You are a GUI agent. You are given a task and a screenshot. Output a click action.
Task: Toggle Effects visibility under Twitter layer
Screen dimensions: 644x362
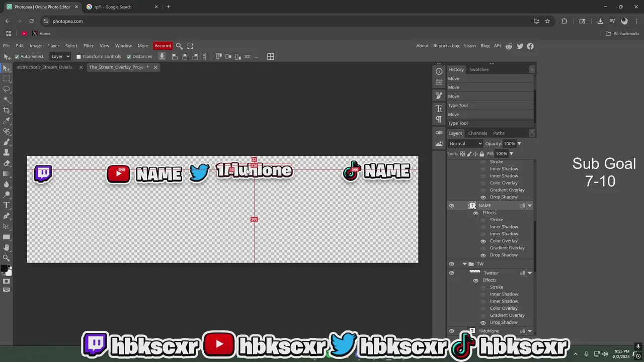point(475,280)
